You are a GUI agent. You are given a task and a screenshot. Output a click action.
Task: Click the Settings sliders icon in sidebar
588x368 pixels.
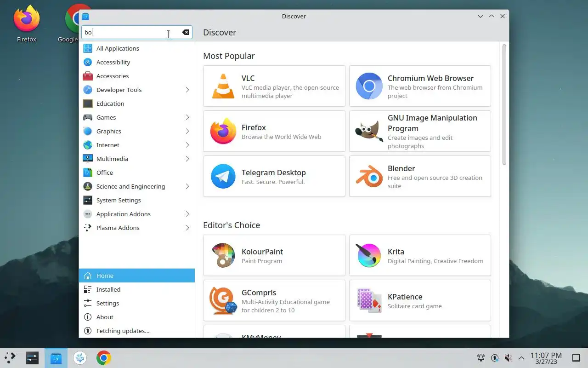click(x=88, y=303)
